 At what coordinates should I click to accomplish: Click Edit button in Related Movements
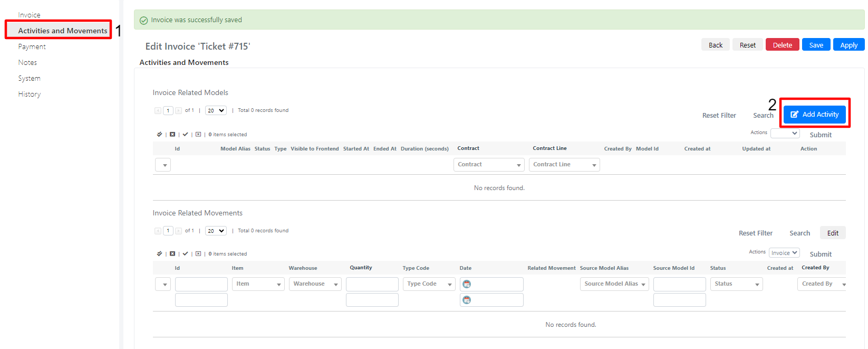coord(833,233)
